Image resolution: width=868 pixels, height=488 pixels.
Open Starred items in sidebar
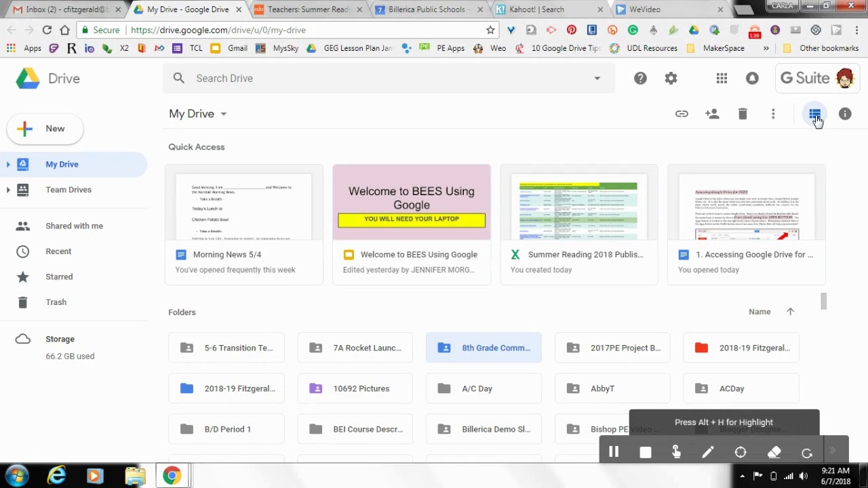[x=59, y=277]
